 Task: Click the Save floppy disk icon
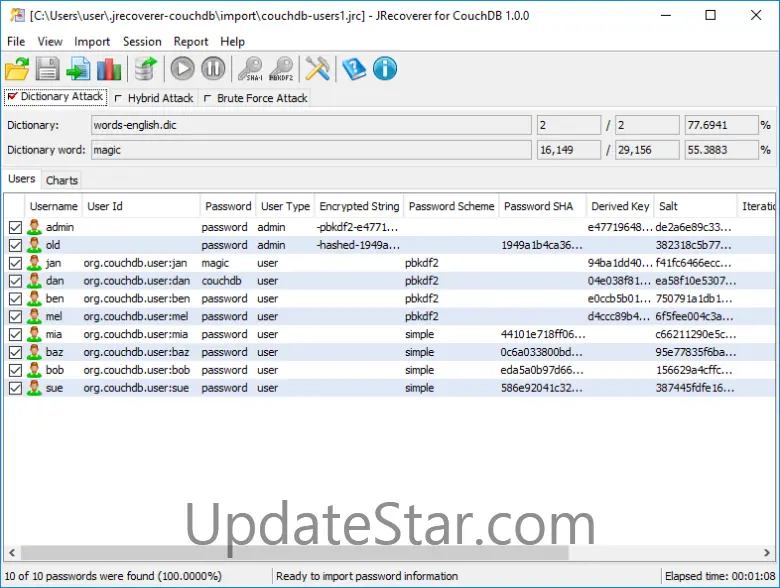47,69
